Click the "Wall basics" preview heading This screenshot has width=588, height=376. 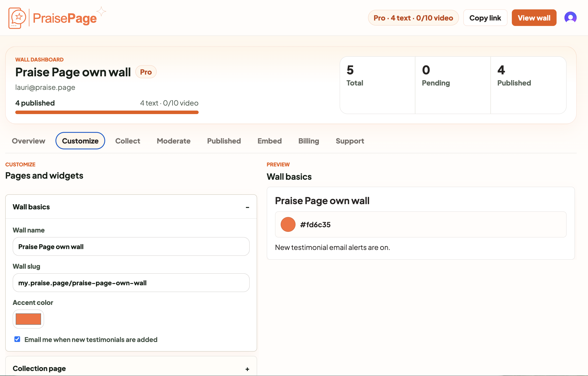coord(289,176)
